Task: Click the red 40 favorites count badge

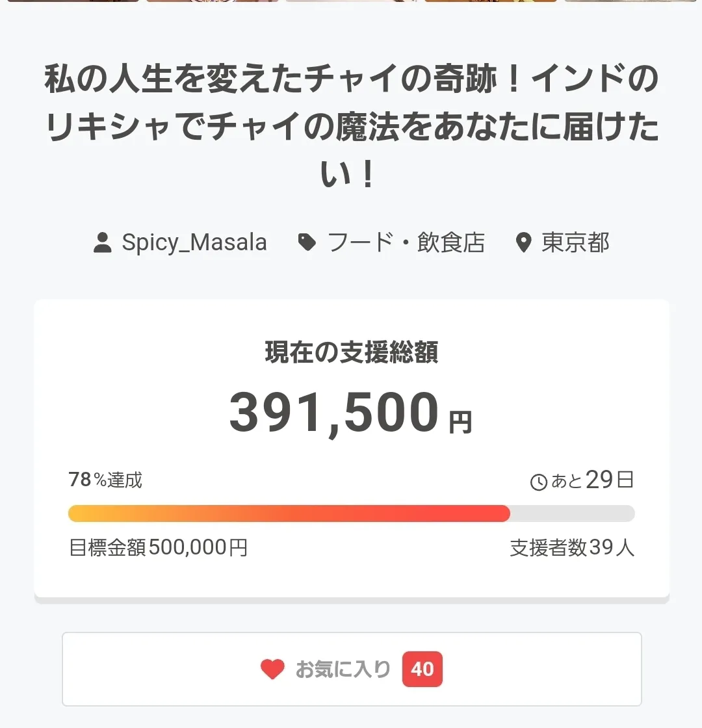Action: [422, 669]
